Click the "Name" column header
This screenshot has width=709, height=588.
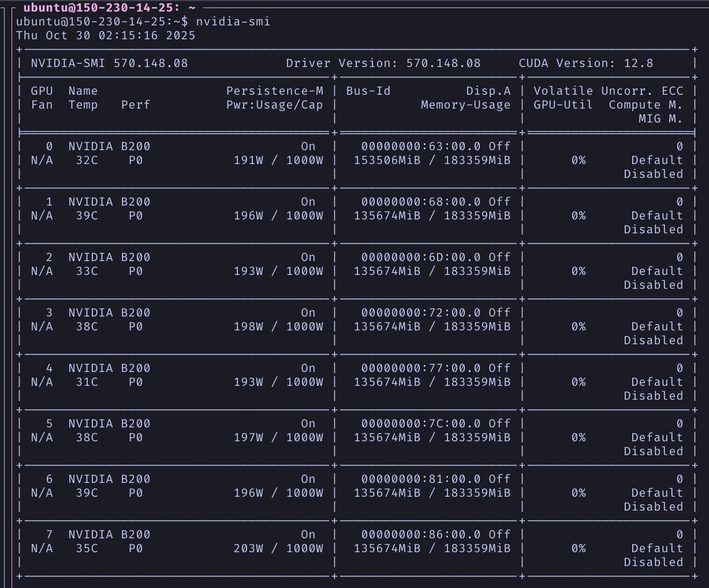click(x=83, y=91)
